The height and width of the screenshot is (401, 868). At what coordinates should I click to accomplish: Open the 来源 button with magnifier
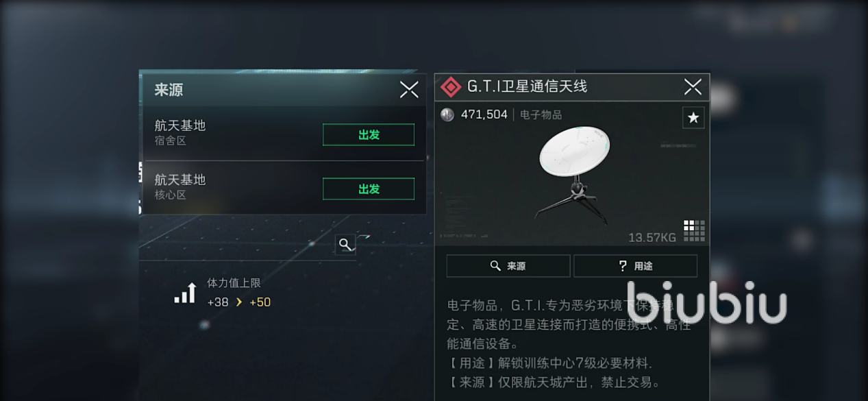[508, 266]
